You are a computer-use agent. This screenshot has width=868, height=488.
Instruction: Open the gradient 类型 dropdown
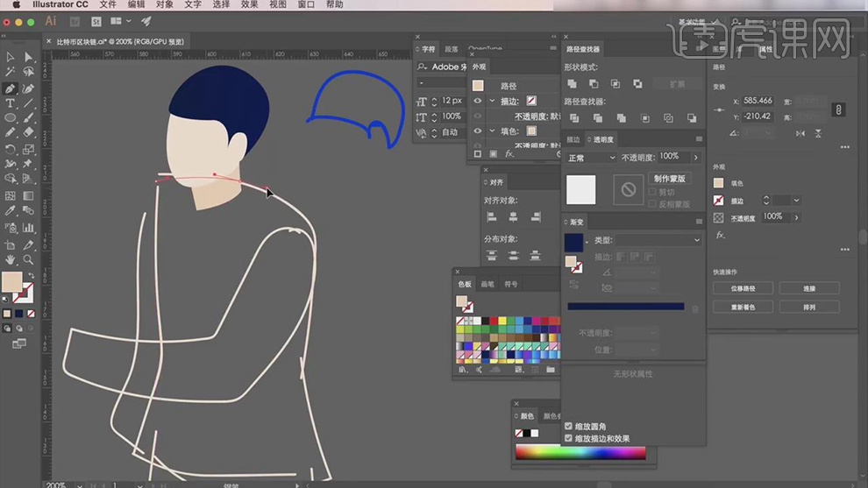[x=658, y=240]
